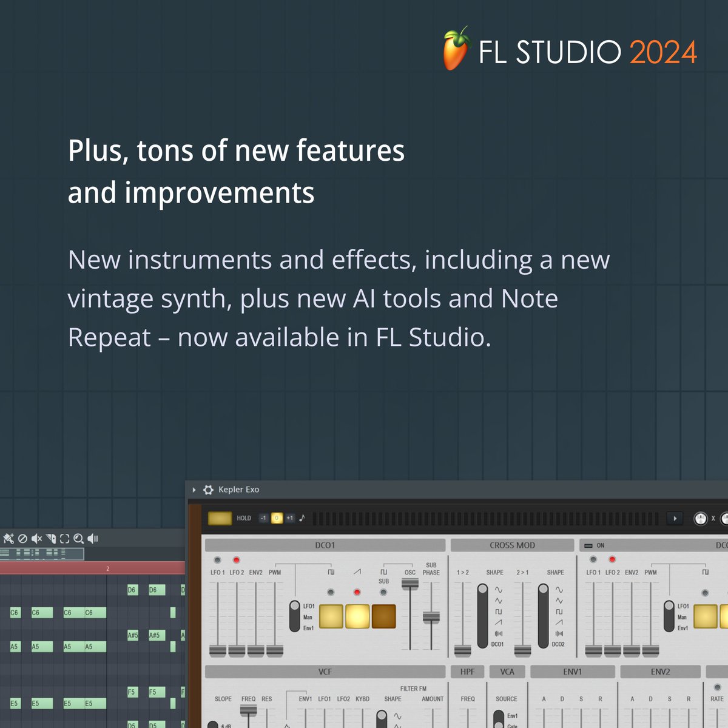Click the DCO1 PWM slider handle

pos(275,651)
